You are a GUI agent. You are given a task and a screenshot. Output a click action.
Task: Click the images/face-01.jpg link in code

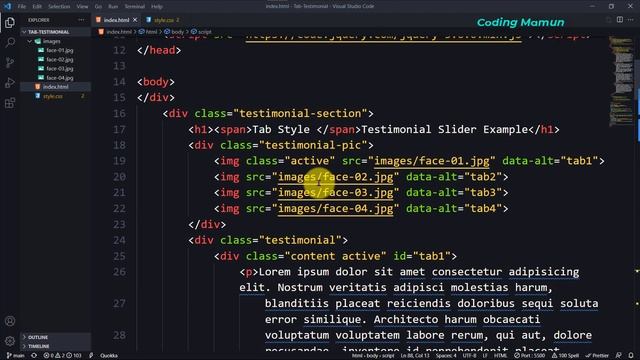[x=431, y=161]
